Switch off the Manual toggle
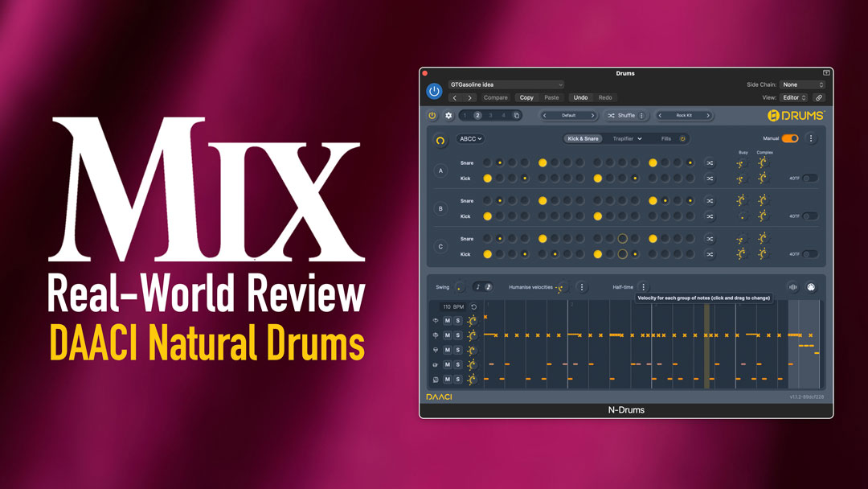Screen dimensions: 868x489 coord(789,138)
